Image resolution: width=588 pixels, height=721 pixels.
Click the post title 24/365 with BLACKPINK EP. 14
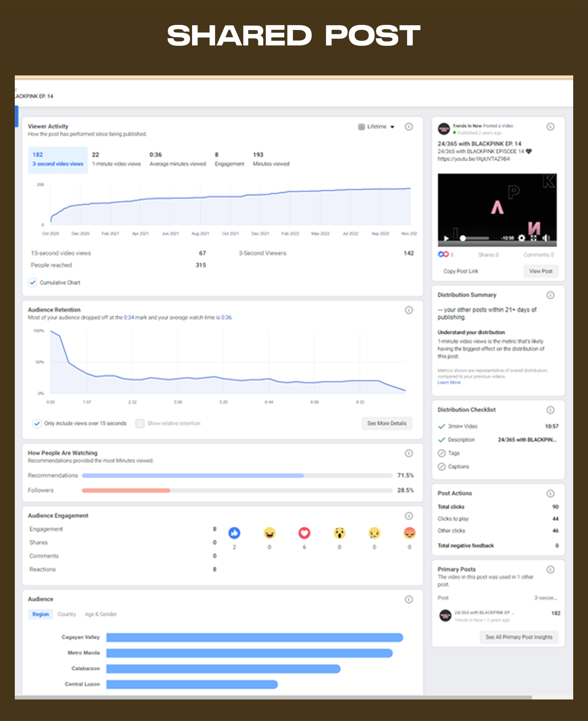pyautogui.click(x=479, y=144)
